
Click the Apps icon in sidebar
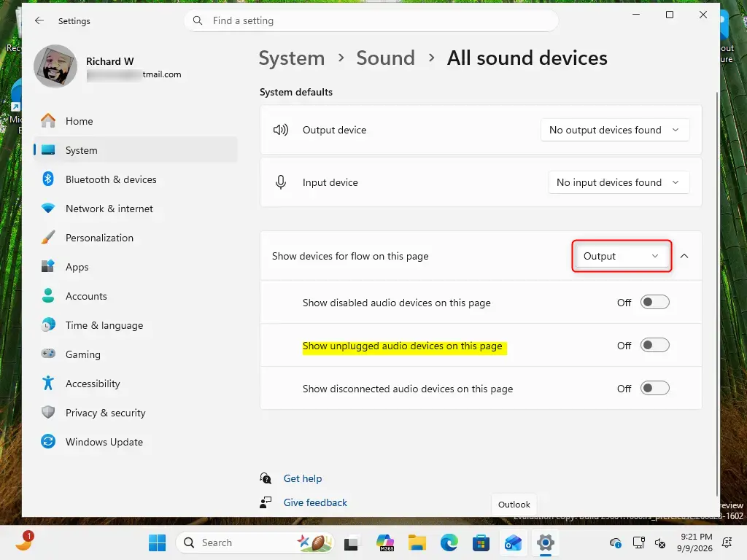coord(48,266)
